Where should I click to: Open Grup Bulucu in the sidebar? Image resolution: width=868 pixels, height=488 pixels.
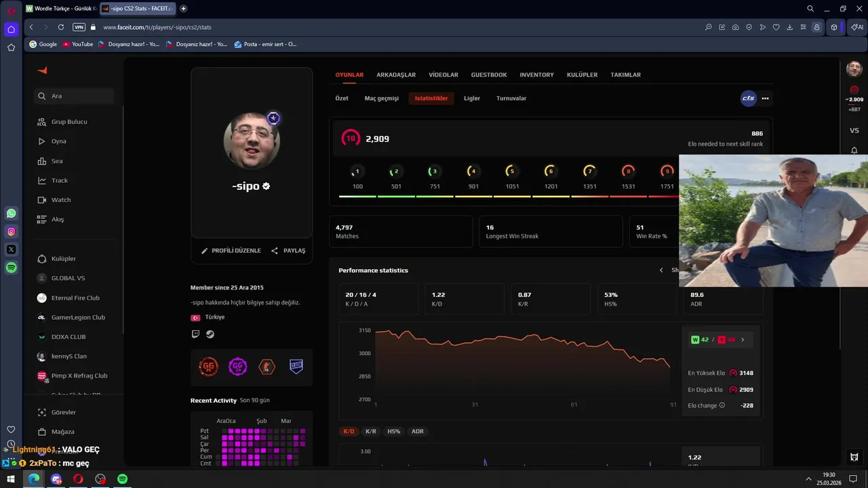coord(69,122)
